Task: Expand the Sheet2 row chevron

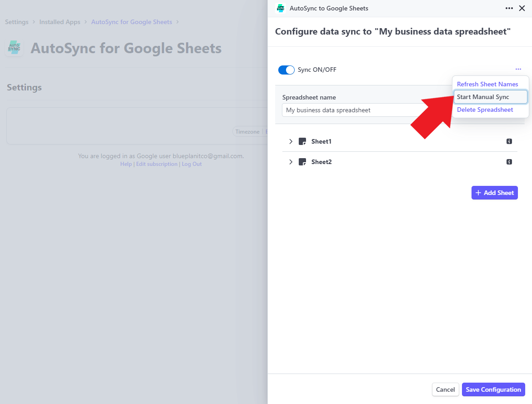Action: (x=291, y=162)
